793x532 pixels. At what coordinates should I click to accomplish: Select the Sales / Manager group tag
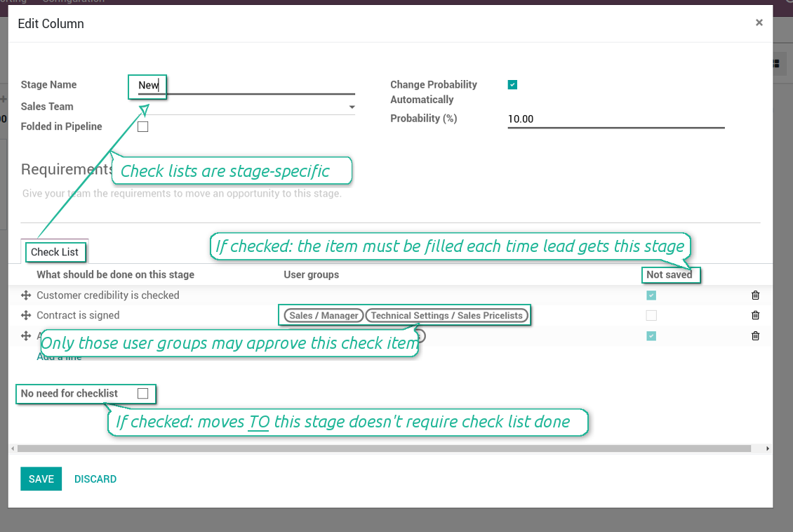(324, 316)
